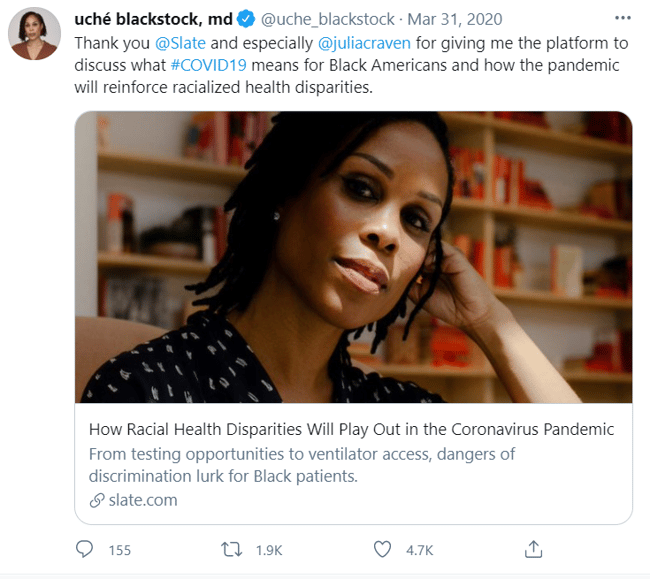Image resolution: width=650 pixels, height=579 pixels.
Task: Open the three-dot more options menu
Action: tap(623, 18)
